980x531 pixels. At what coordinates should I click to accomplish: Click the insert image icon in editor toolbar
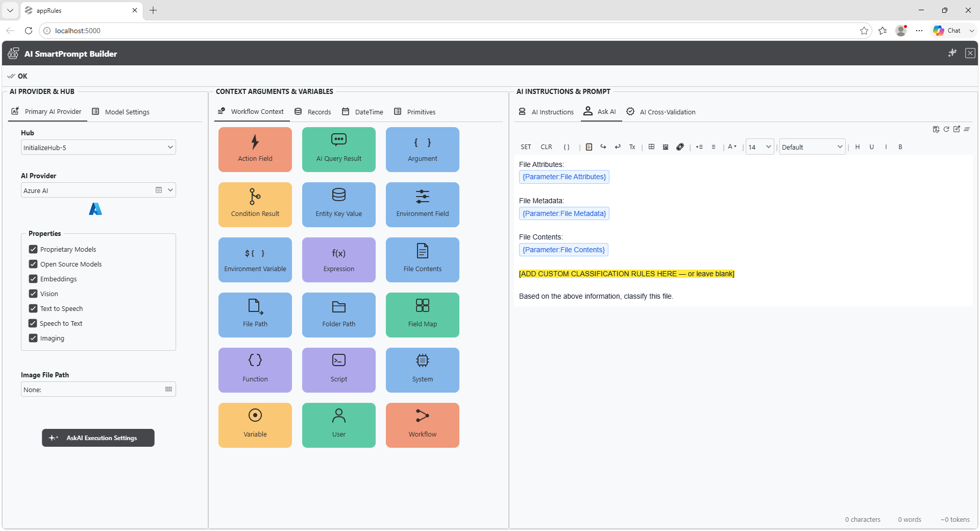pos(666,147)
